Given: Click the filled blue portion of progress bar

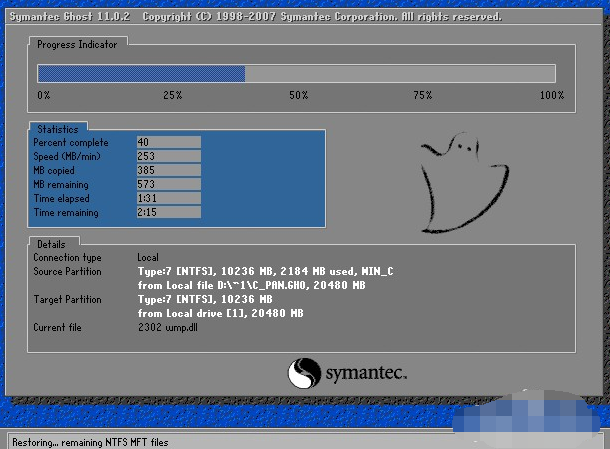Looking at the screenshot, I should pyautogui.click(x=141, y=73).
